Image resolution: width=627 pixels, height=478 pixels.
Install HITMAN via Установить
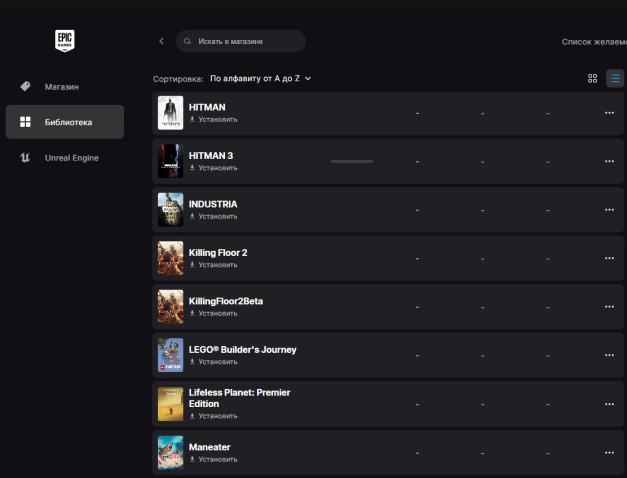pos(214,119)
